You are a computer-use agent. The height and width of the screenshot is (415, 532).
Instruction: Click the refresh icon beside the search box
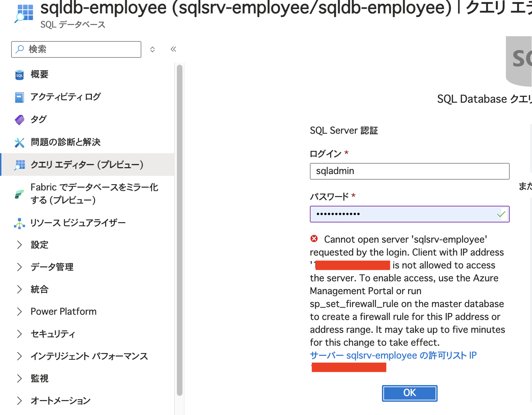(152, 49)
